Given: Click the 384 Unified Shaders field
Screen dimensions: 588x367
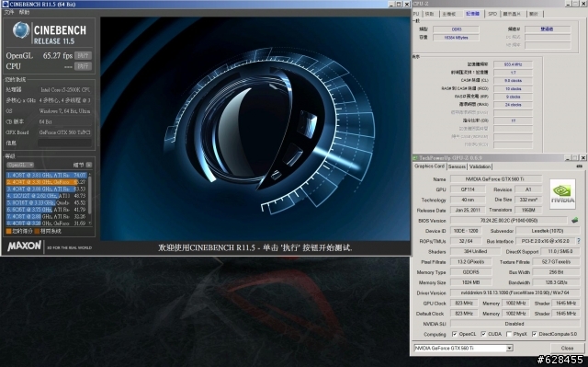Looking at the screenshot, I should [475, 251].
